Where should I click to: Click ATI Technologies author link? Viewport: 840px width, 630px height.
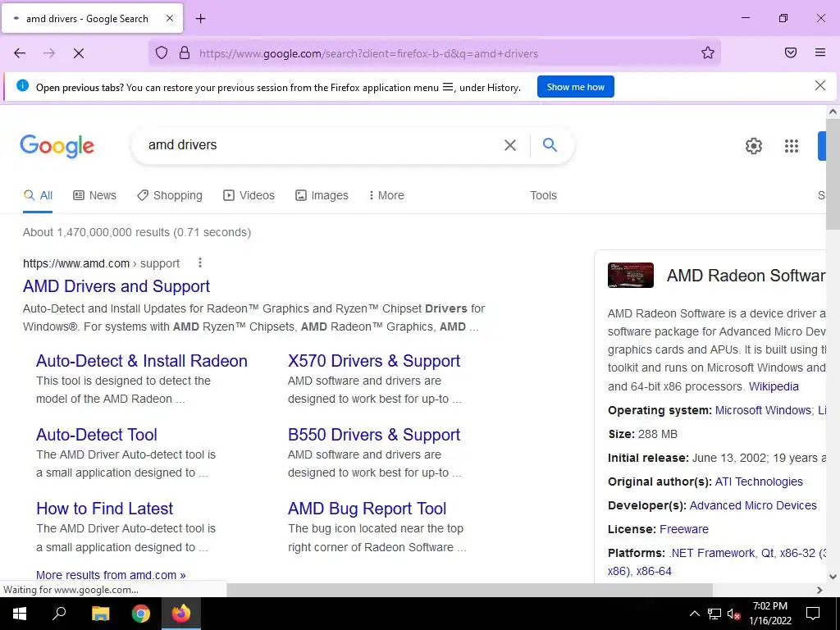click(x=759, y=482)
